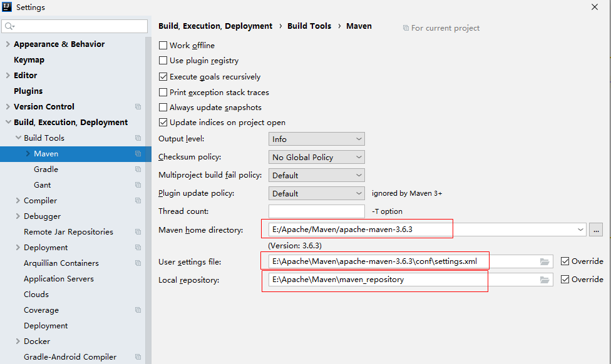Click the project-scope icon beside Deployment
611x364 pixels.
138,248
